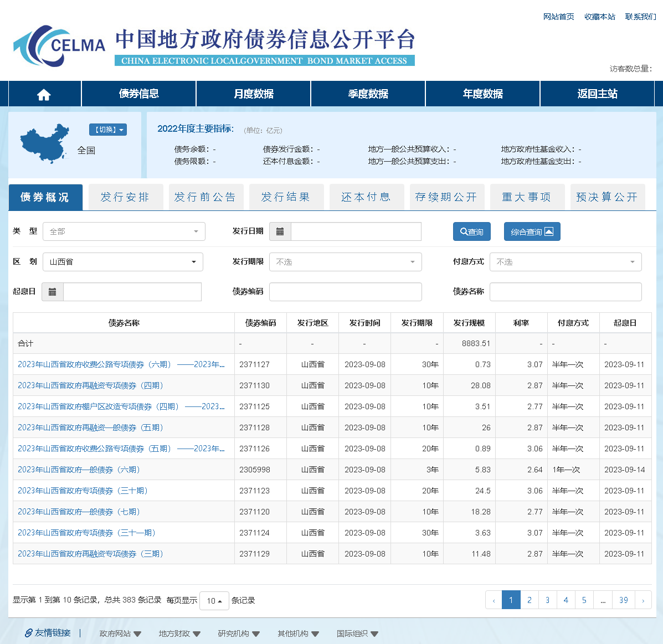Click the CELMA logo
Image resolution: width=663 pixels, height=644 pixels.
click(x=59, y=46)
